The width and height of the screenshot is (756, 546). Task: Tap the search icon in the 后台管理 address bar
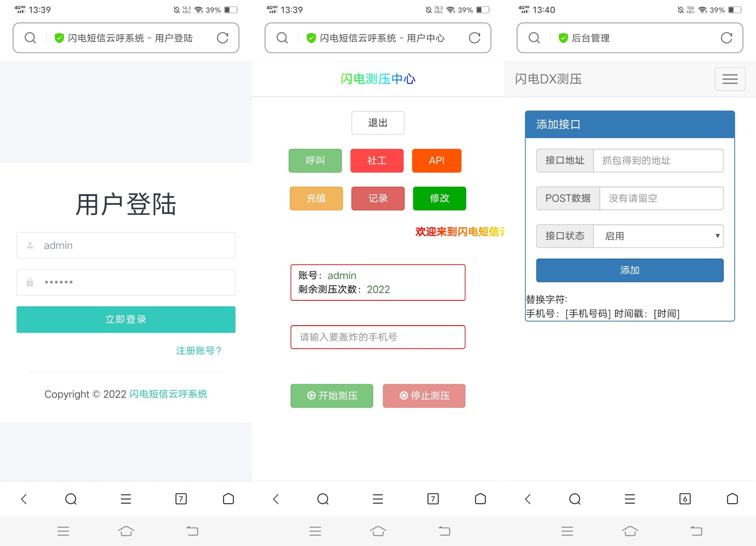click(x=534, y=38)
